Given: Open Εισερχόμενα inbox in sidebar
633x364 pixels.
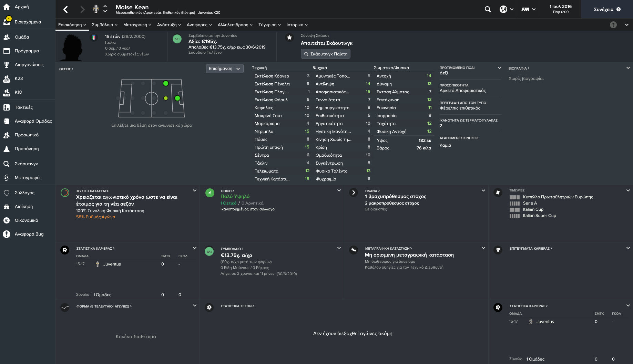Looking at the screenshot, I should tap(28, 22).
